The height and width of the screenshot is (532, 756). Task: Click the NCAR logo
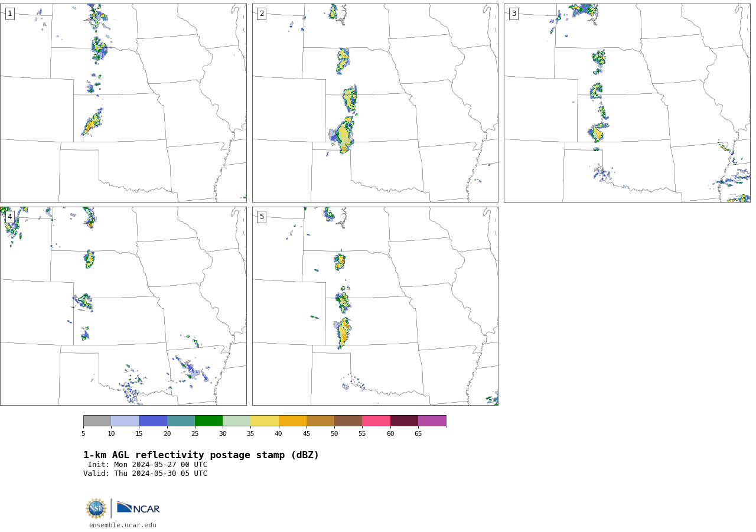point(138,508)
